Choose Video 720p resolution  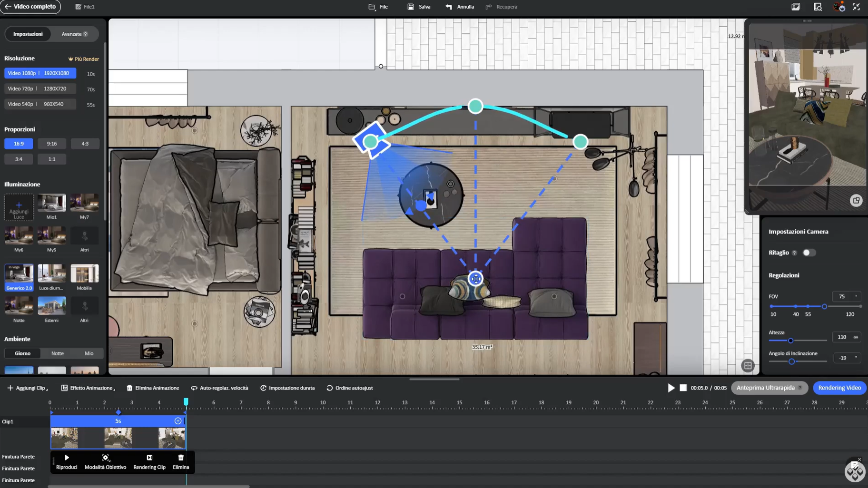point(40,89)
